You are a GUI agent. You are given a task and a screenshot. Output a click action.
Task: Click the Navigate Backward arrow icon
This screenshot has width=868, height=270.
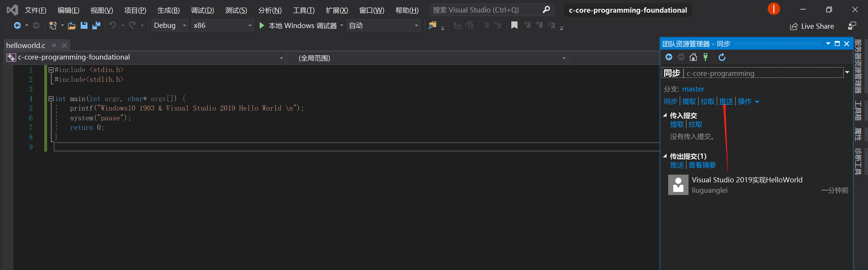click(18, 25)
